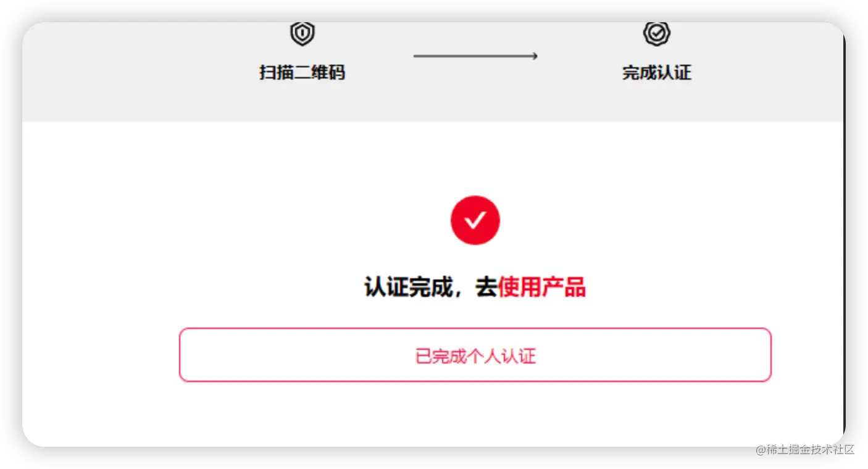Select the 完成认证 step label
Image resolution: width=868 pixels, height=469 pixels.
pyautogui.click(x=656, y=73)
